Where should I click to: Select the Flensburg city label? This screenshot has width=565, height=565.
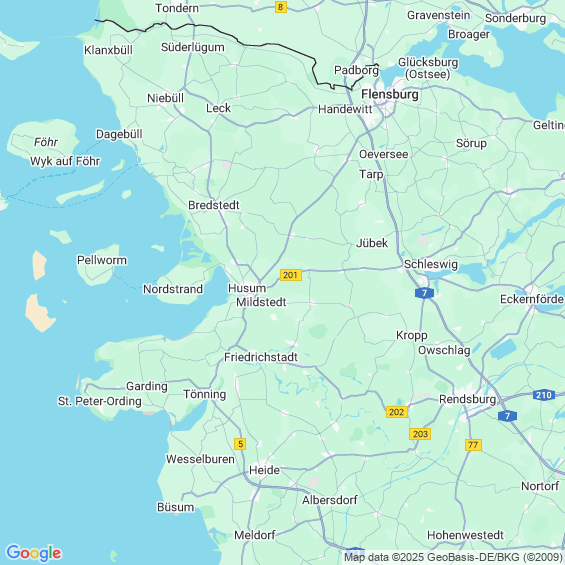390,94
